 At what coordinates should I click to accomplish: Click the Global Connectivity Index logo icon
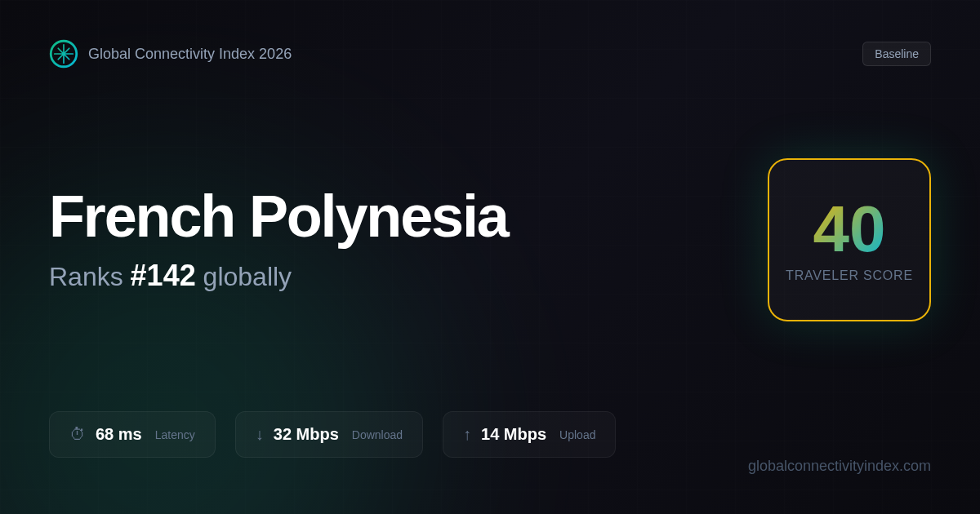click(x=64, y=54)
